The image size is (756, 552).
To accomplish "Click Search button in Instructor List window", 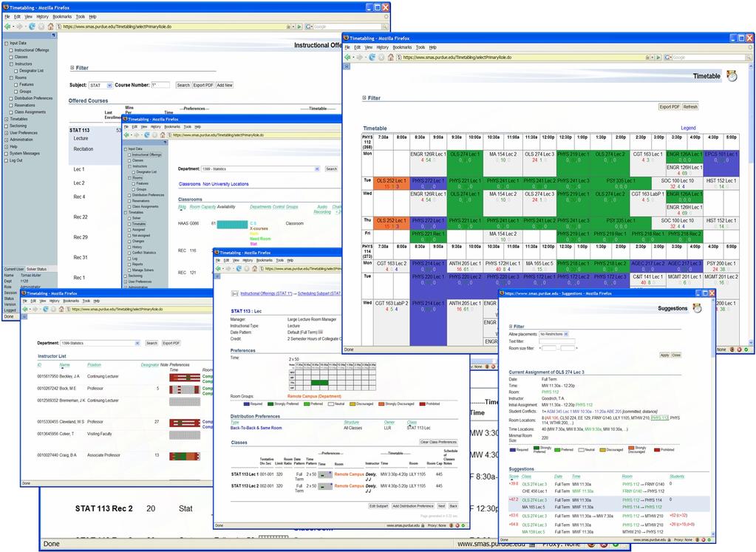I will [x=152, y=344].
